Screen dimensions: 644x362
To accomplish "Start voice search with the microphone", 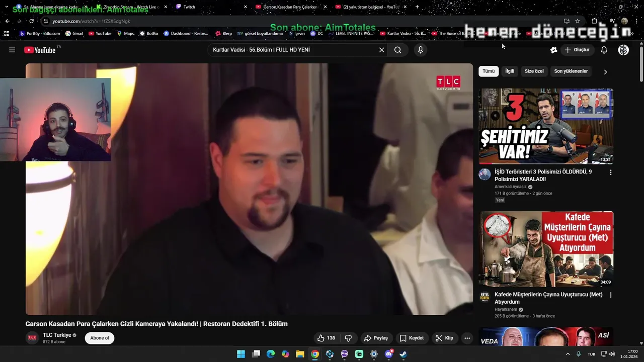I will point(421,50).
